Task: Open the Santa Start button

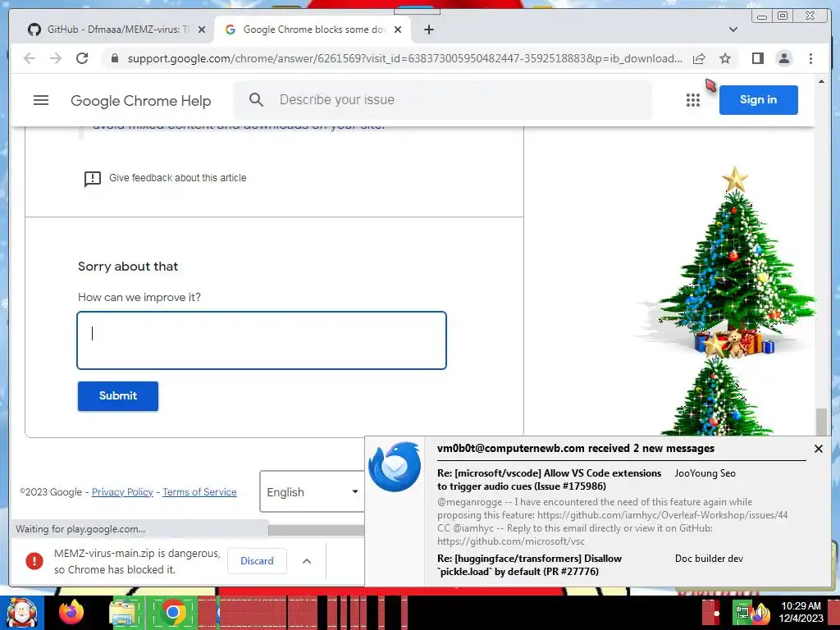Action: pos(22,612)
